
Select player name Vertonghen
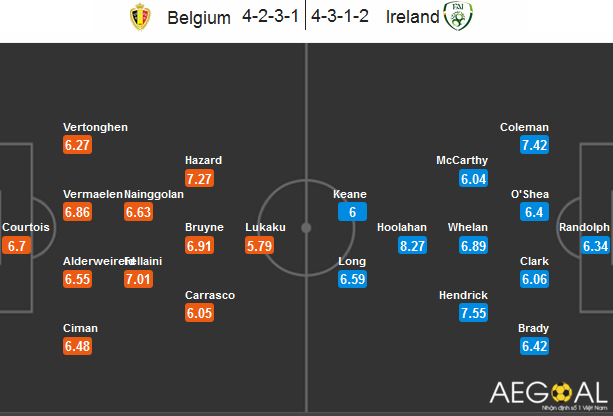(x=95, y=127)
